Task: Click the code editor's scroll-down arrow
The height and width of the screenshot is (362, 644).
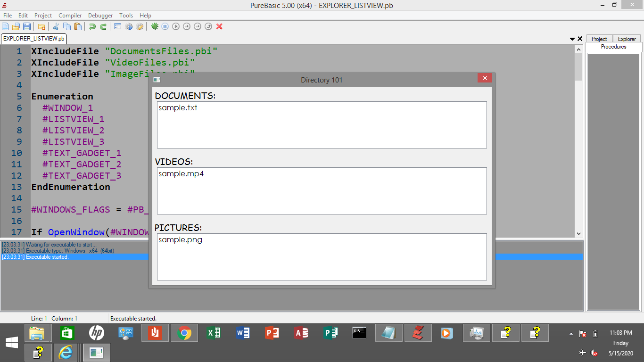Action: [x=578, y=233]
